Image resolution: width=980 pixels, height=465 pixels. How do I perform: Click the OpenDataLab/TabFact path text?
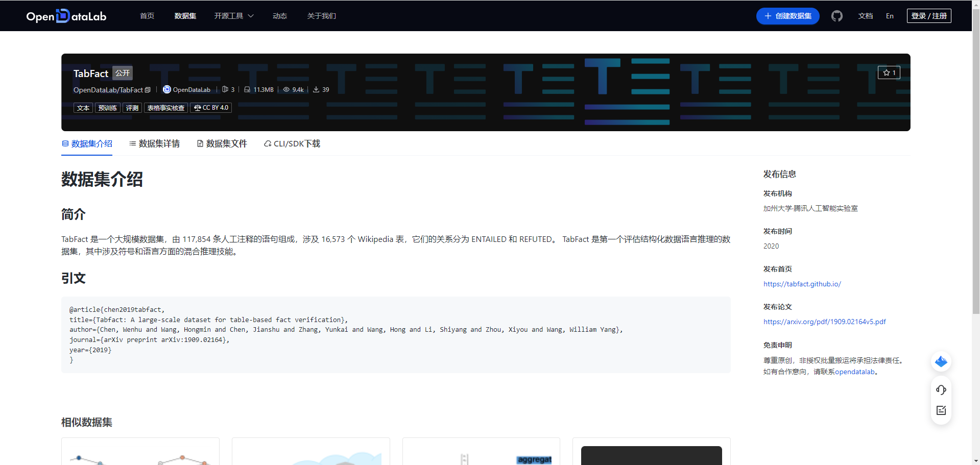(x=108, y=90)
